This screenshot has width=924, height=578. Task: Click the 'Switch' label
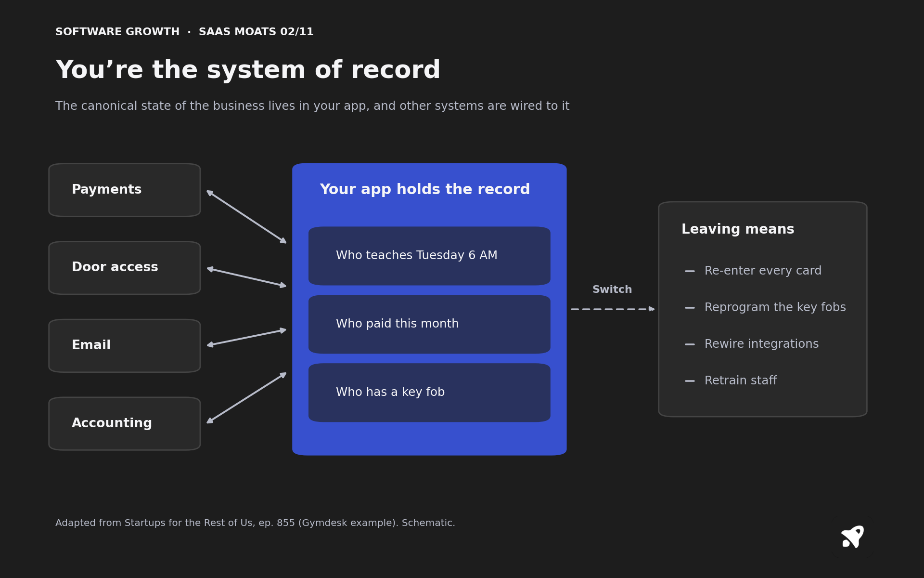[x=612, y=290]
